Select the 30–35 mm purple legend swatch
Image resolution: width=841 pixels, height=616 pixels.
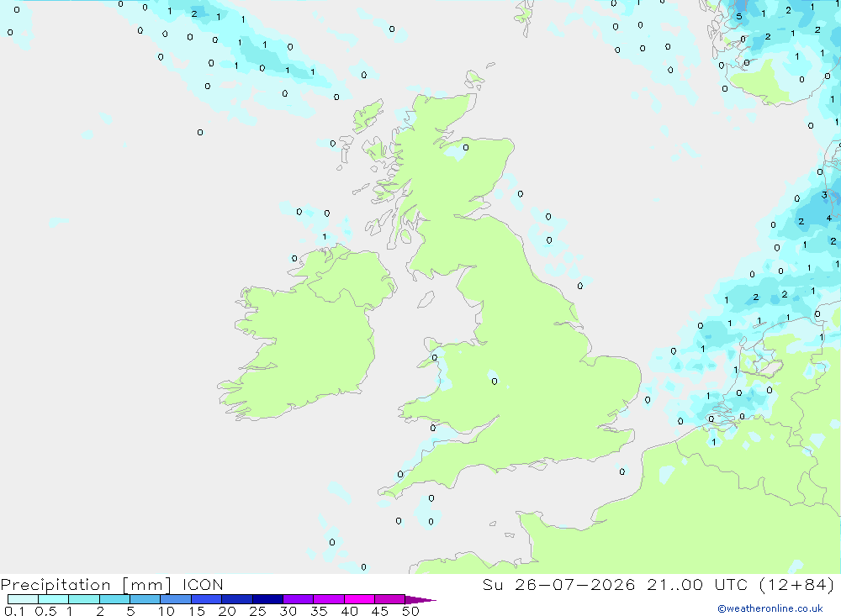(x=298, y=599)
